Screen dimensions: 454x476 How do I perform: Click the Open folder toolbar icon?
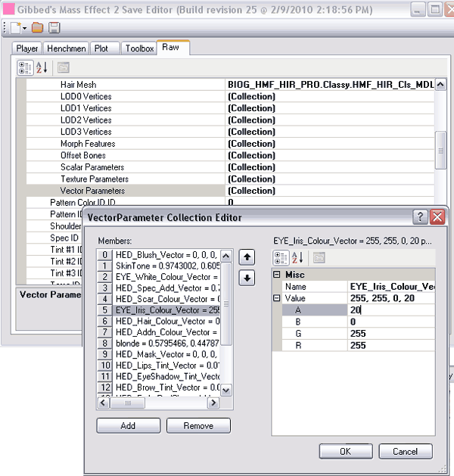tap(38, 28)
